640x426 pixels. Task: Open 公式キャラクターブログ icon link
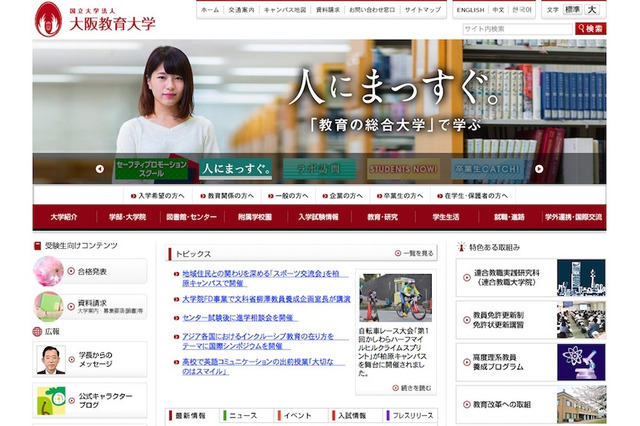point(90,401)
